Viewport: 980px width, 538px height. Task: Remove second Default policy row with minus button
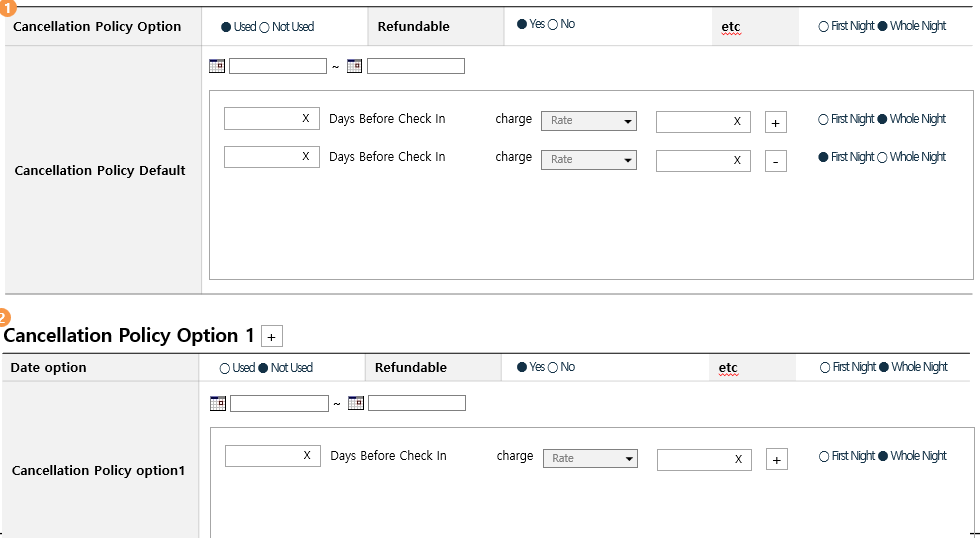(x=776, y=161)
